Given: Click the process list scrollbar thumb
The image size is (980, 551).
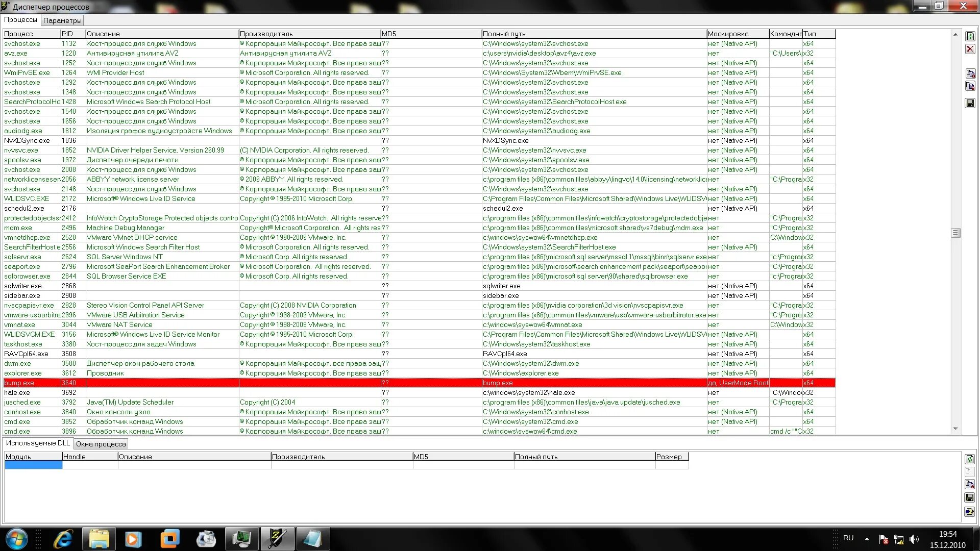Looking at the screenshot, I should 955,233.
